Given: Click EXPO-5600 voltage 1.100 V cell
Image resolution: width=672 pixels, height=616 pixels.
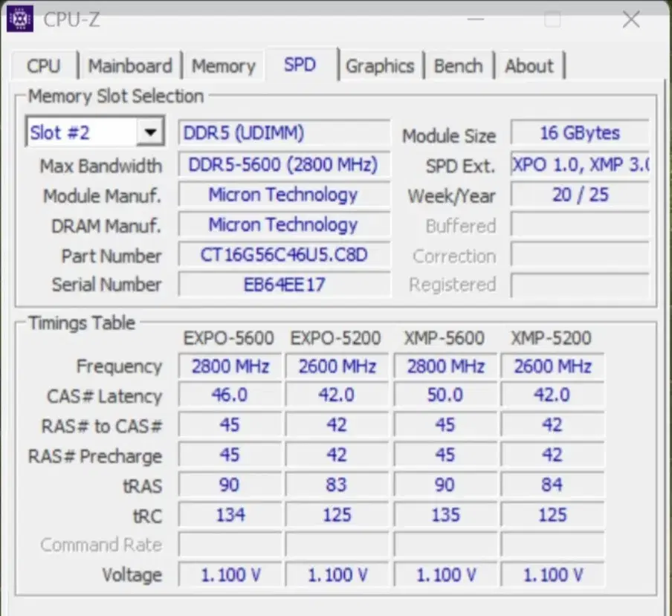Looking at the screenshot, I should tap(230, 574).
